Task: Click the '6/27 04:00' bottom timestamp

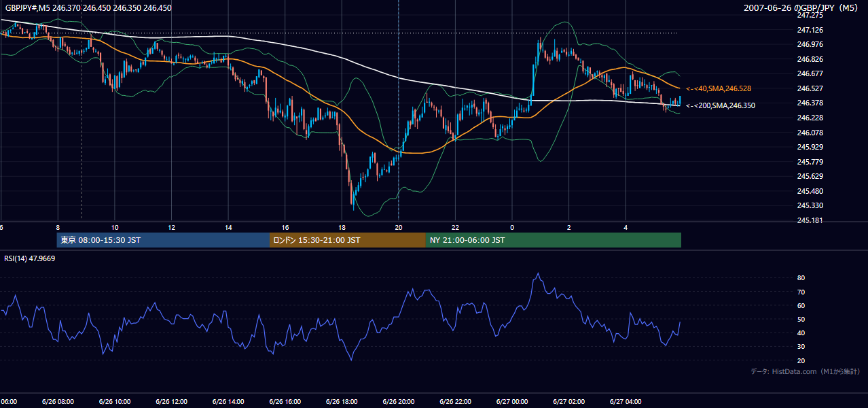Action: coord(625,402)
